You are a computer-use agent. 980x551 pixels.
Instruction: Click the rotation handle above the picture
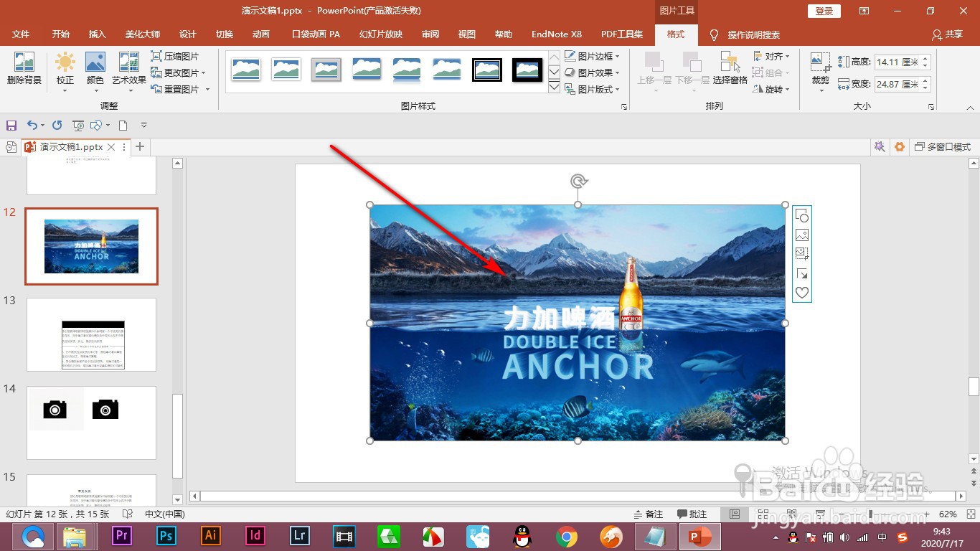pyautogui.click(x=578, y=181)
